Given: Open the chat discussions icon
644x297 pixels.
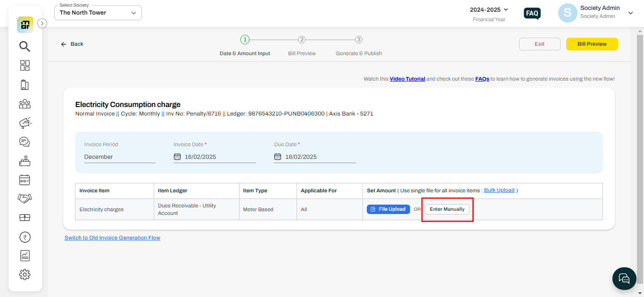Looking at the screenshot, I should 25,141.
